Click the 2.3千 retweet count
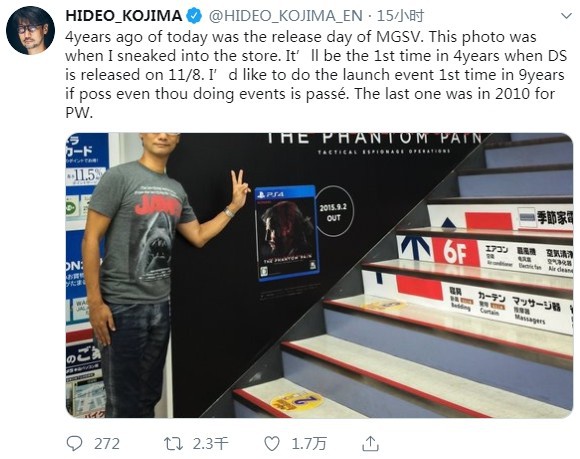This screenshot has width=580, height=459. point(210,443)
